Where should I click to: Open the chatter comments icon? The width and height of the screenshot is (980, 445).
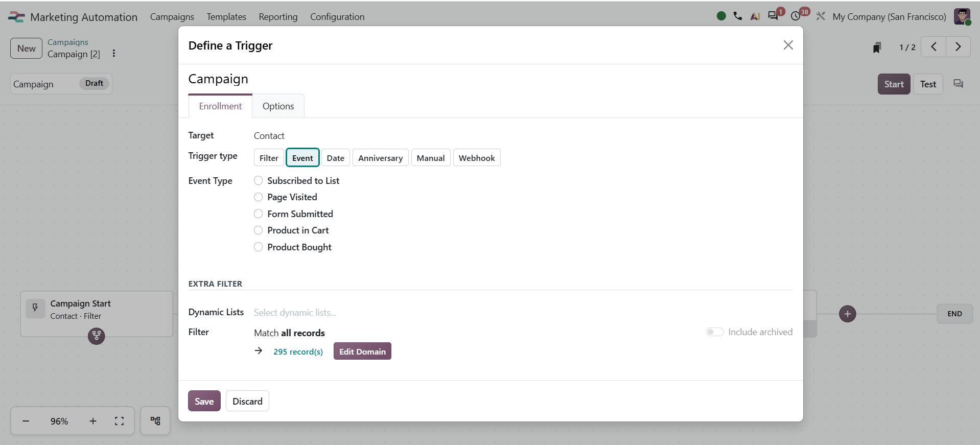[959, 84]
